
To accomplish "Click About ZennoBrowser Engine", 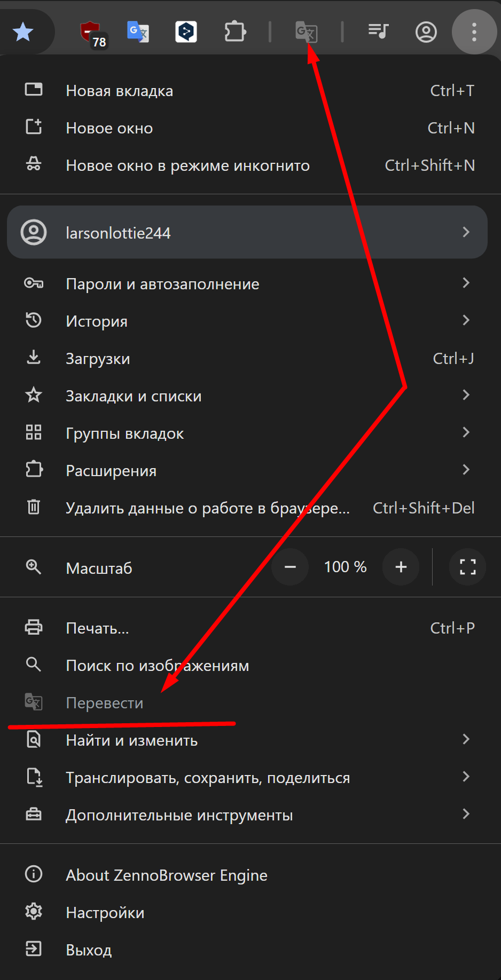I will point(166,875).
